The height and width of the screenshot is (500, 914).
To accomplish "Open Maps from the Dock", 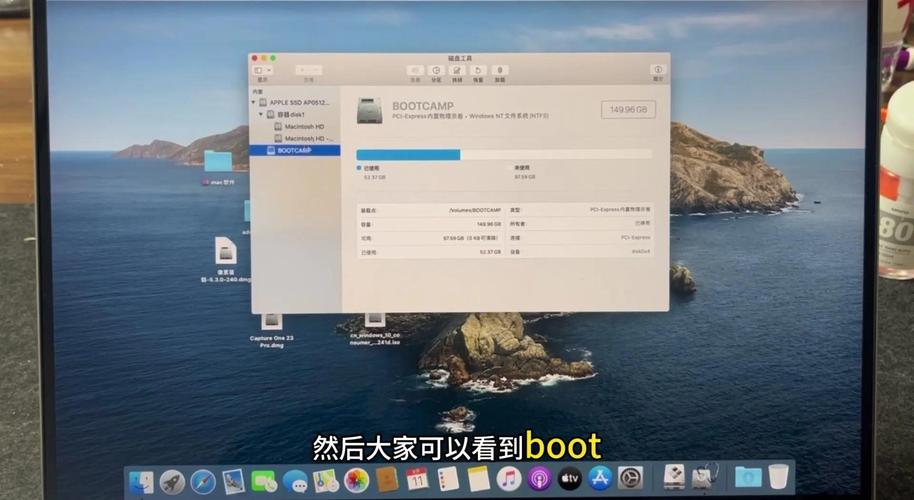I will [x=325, y=481].
